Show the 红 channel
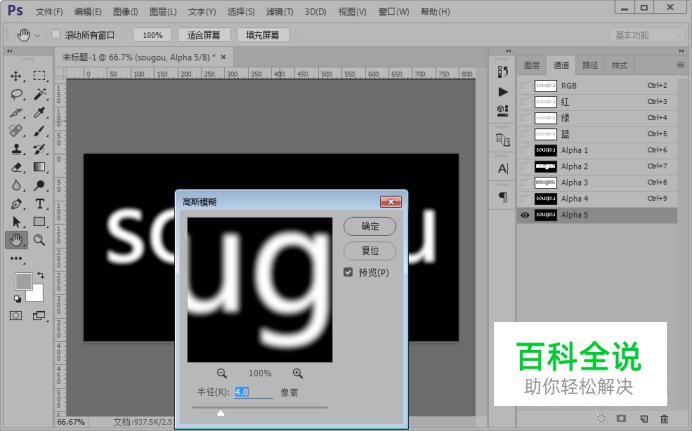This screenshot has height=431, width=692. 525,102
